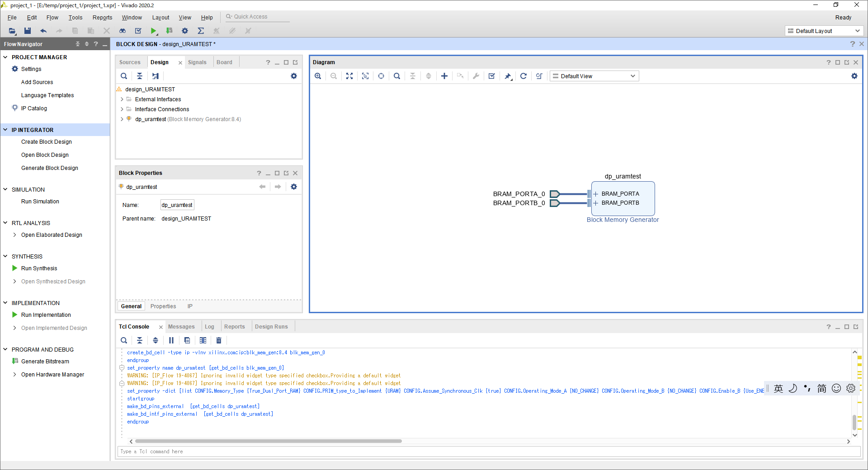Click Run Implementation
This screenshot has height=470, width=868.
pyautogui.click(x=46, y=315)
